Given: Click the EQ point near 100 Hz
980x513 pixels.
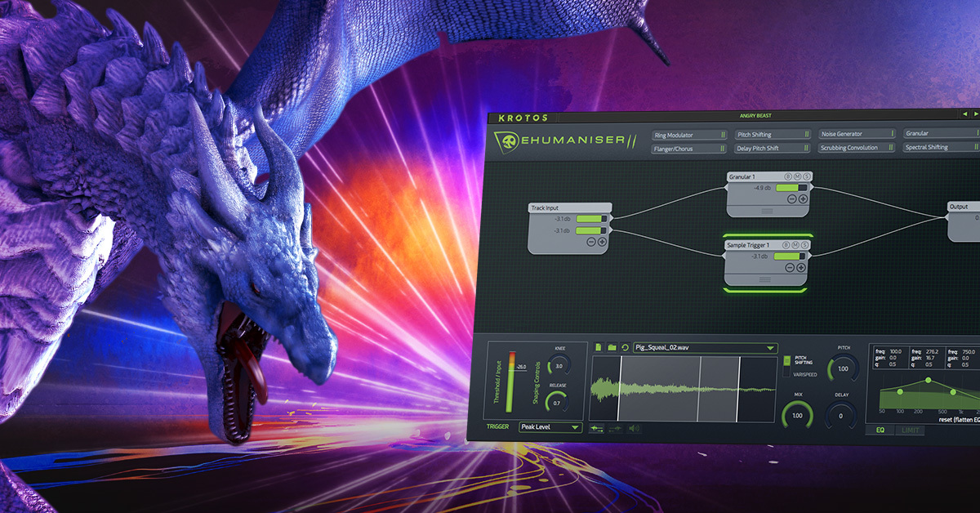Looking at the screenshot, I should point(900,392).
